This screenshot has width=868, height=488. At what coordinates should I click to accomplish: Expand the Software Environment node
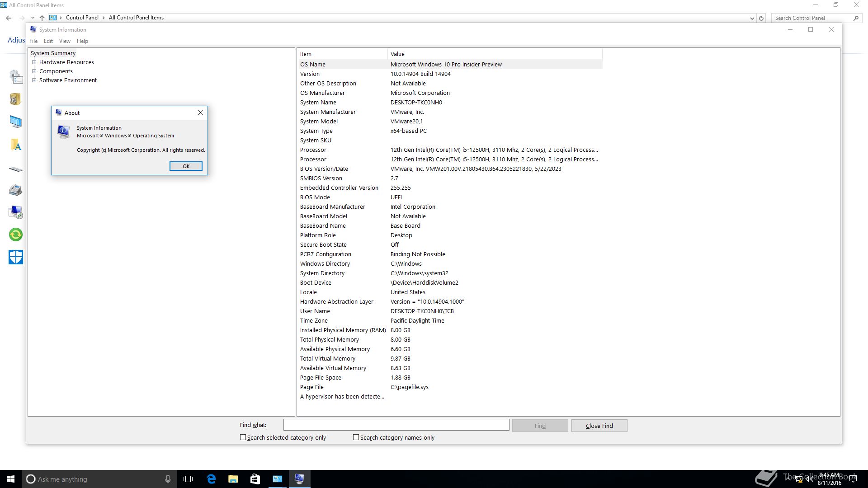pyautogui.click(x=34, y=80)
